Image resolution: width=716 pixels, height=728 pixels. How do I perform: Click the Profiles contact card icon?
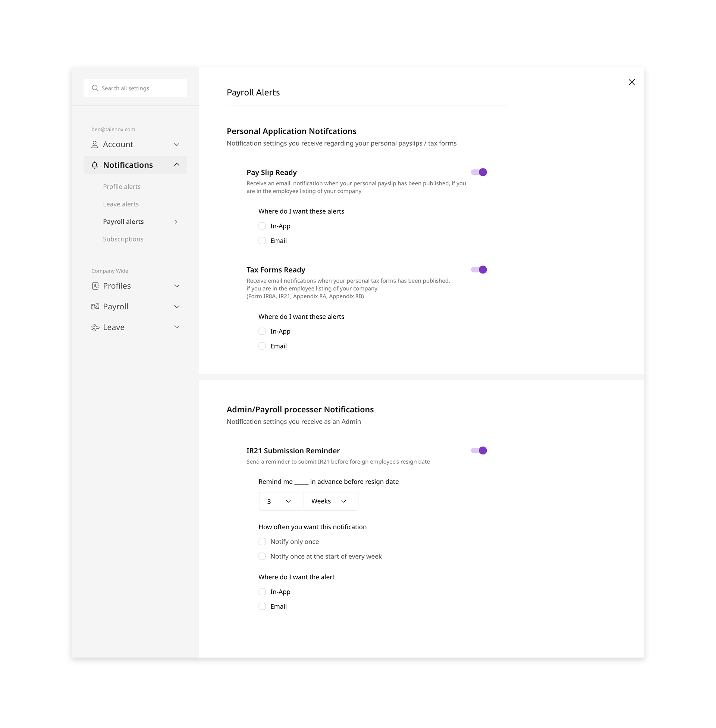(95, 286)
